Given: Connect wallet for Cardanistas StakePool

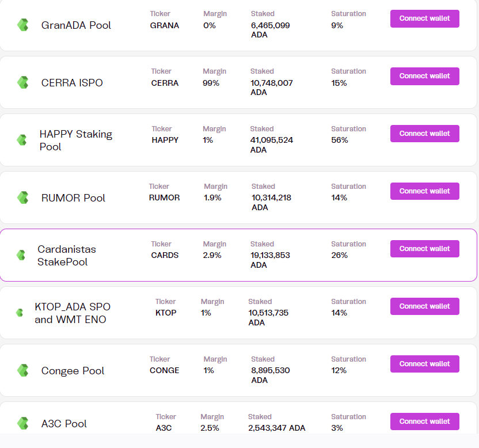Looking at the screenshot, I should click(424, 249).
